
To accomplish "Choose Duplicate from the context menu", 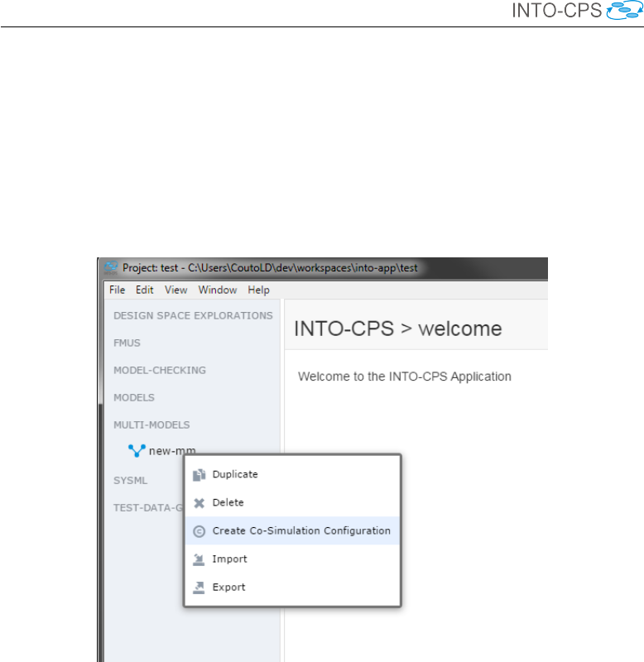I will click(x=292, y=474).
